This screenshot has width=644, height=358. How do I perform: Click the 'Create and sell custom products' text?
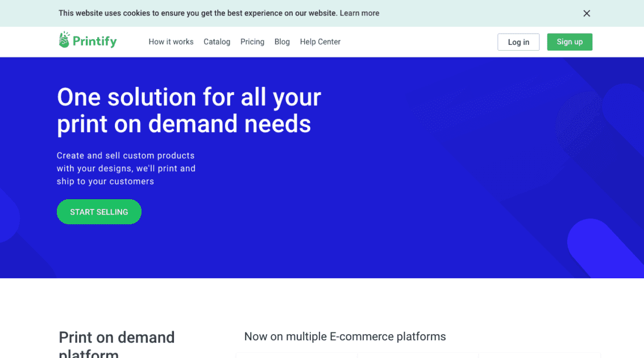point(126,155)
